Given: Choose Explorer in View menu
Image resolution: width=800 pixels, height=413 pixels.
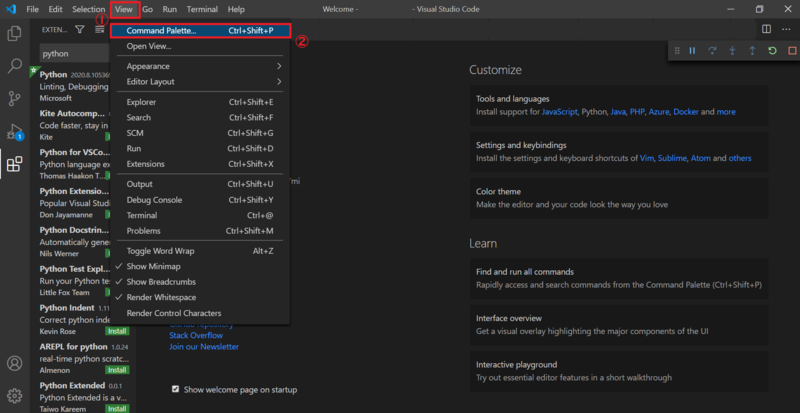Looking at the screenshot, I should click(x=199, y=102).
